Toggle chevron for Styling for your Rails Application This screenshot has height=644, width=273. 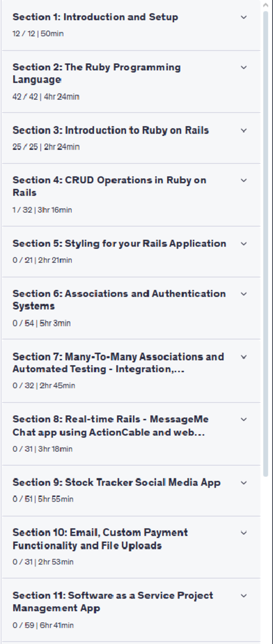pos(243,244)
